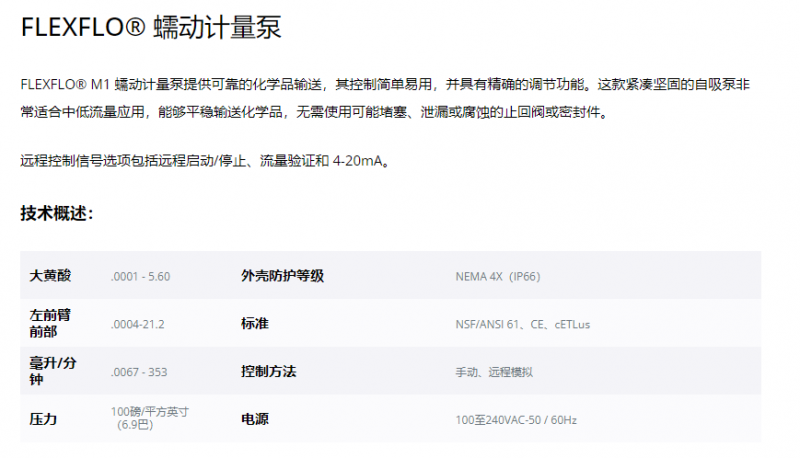The image size is (800, 458).
Task: Click the 外壳防护等级 label
Action: (x=282, y=276)
